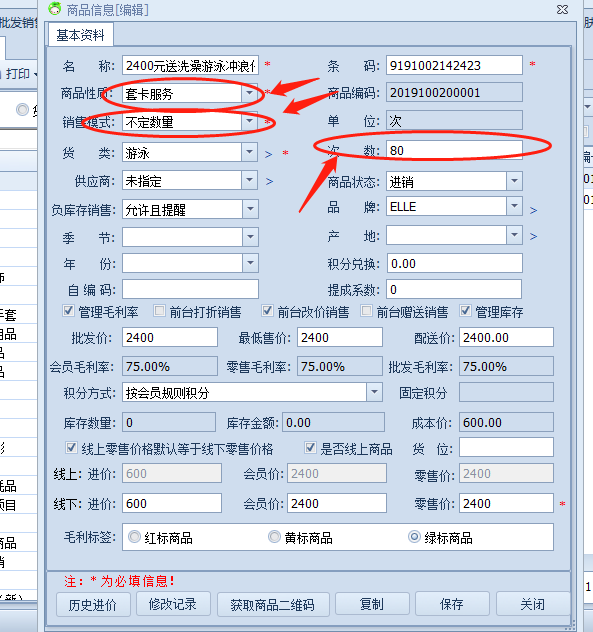Toggle the 是否线上商品 checkbox

pos(310,448)
